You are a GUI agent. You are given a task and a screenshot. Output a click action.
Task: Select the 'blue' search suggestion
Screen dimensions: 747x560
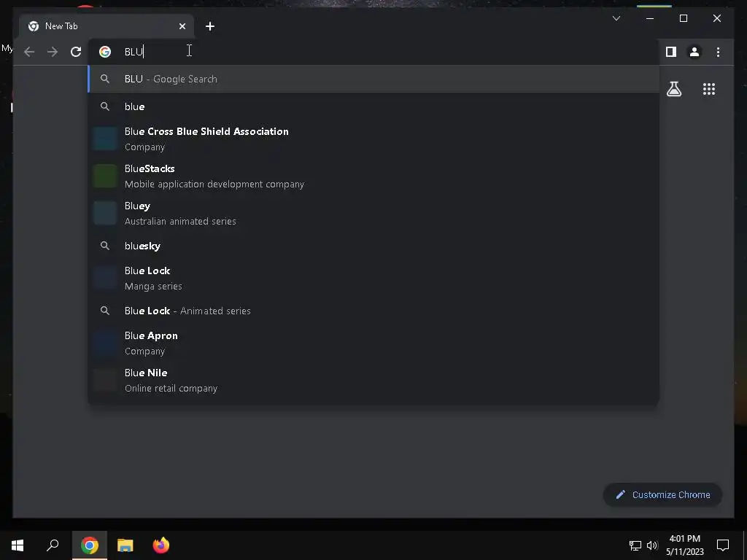[374, 106]
